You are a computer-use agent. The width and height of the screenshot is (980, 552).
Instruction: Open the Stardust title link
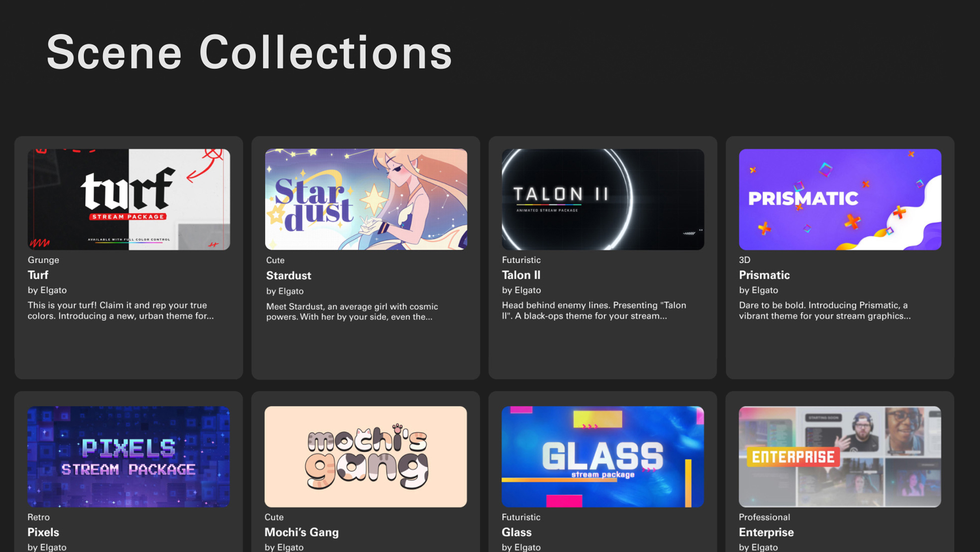point(289,276)
